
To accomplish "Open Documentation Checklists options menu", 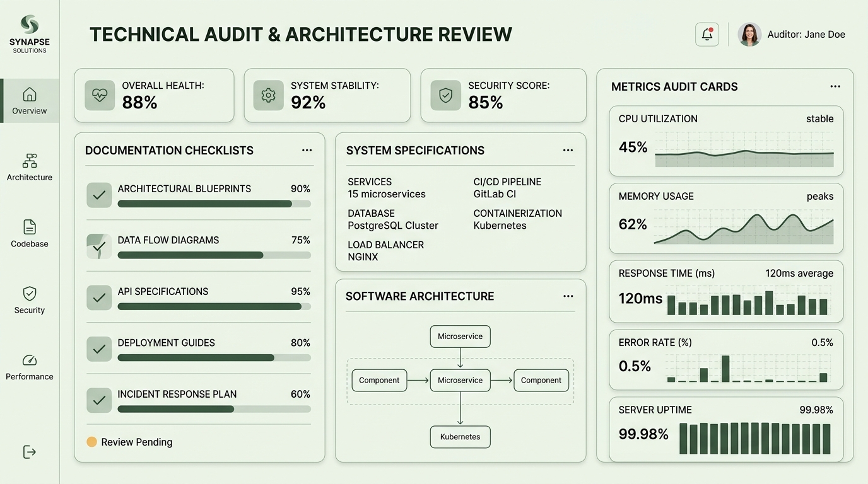I will click(307, 150).
